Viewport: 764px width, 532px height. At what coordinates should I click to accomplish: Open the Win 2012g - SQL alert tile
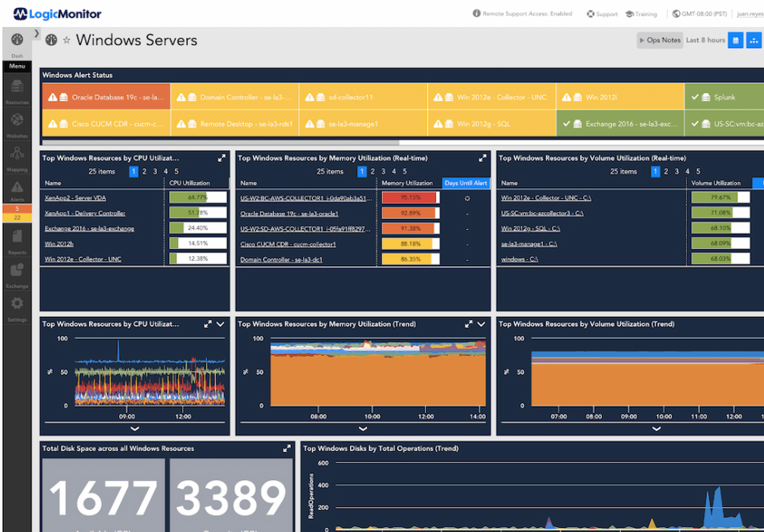tap(491, 123)
